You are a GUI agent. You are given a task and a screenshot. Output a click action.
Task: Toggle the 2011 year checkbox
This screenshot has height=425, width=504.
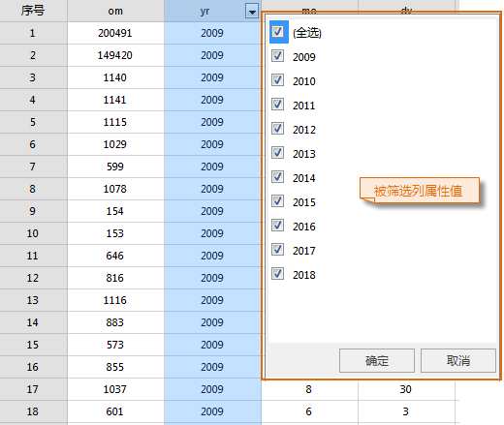coord(278,105)
